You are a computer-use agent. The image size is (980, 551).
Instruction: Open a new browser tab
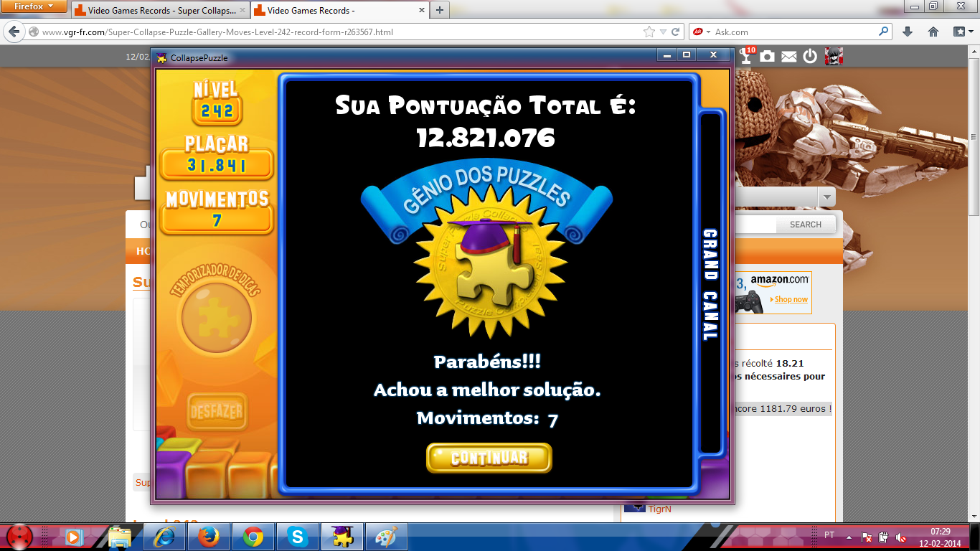point(439,10)
